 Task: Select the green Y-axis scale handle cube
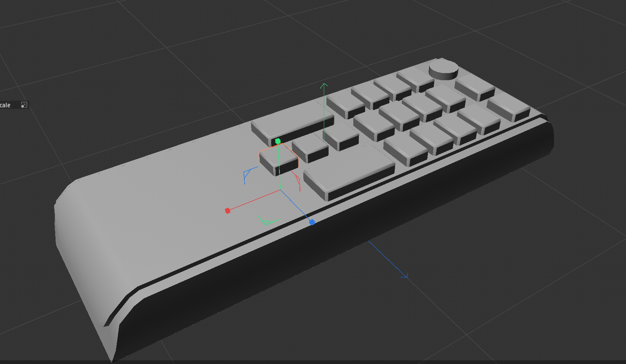[x=278, y=141]
